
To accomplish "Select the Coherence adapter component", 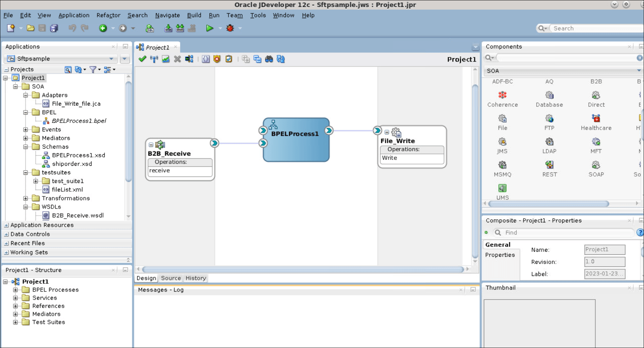I will 503,99.
